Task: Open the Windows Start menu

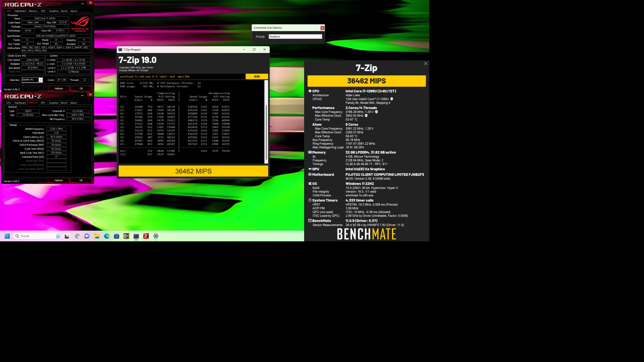Action: coord(7,236)
